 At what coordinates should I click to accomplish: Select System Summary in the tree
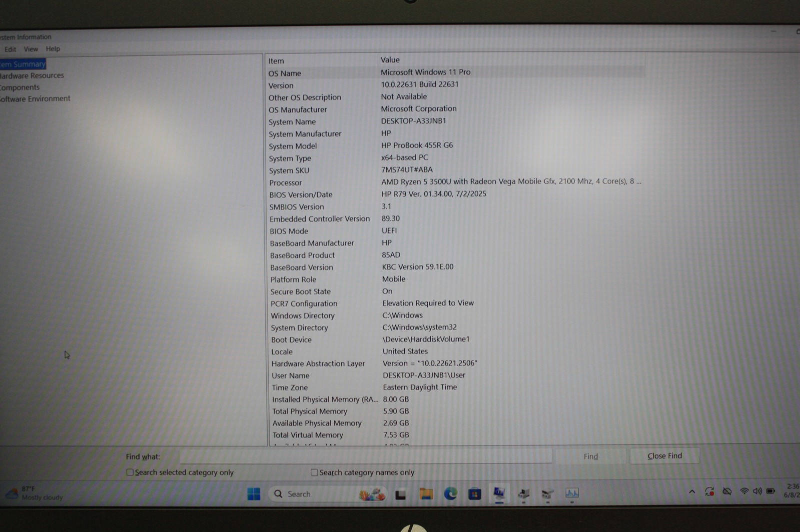pos(23,64)
